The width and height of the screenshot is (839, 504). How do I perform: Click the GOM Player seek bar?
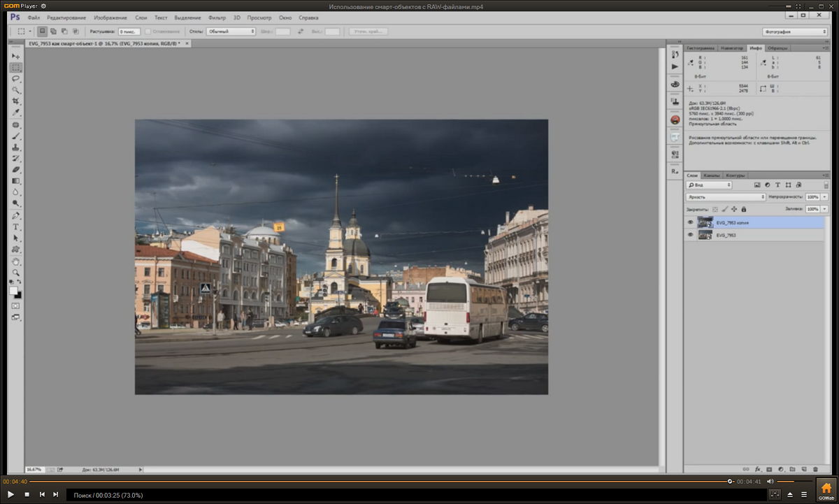[378, 481]
